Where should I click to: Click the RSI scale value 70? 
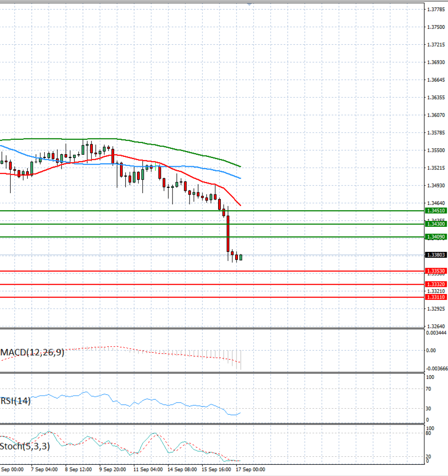pos(428,389)
